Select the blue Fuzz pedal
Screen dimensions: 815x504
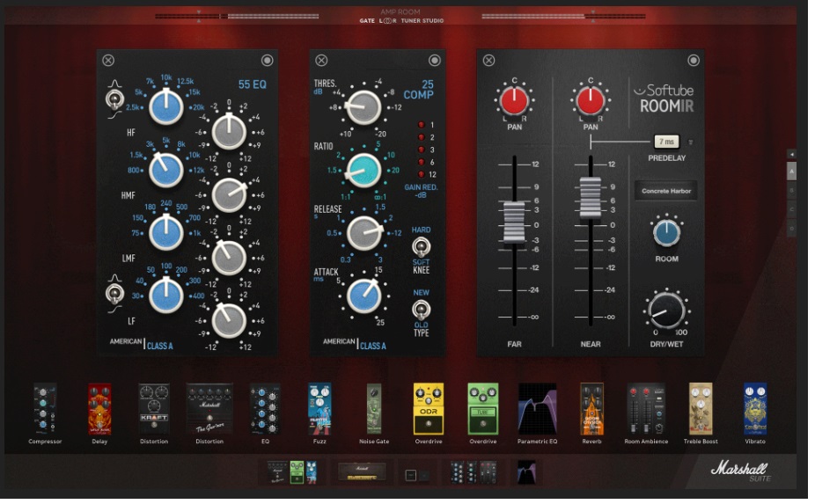click(319, 409)
